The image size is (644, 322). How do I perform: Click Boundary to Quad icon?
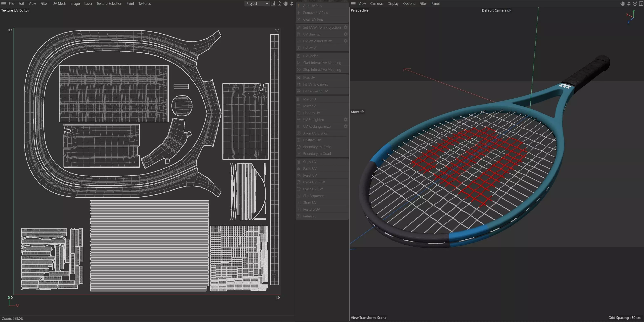pyautogui.click(x=298, y=154)
